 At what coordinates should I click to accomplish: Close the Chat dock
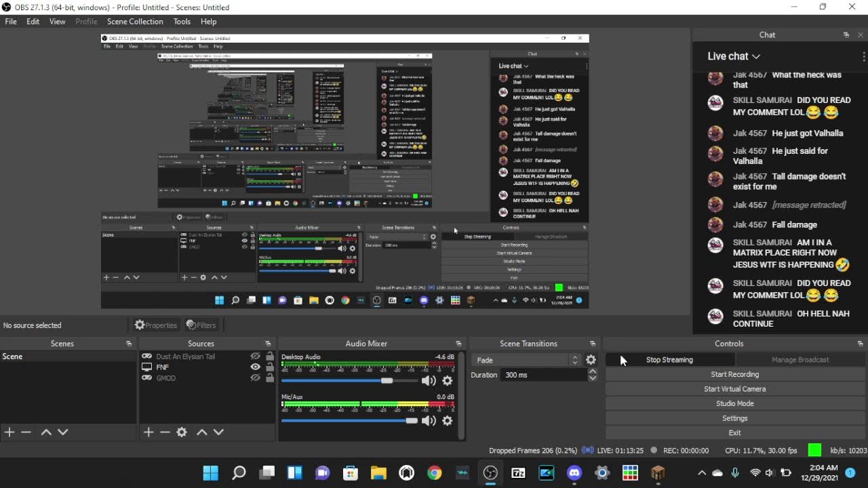pyautogui.click(x=861, y=35)
